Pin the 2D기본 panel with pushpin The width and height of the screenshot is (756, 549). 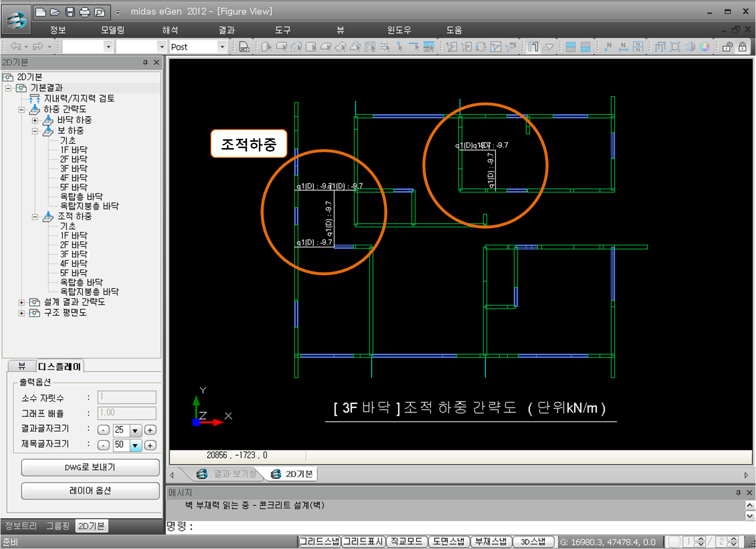(x=145, y=62)
